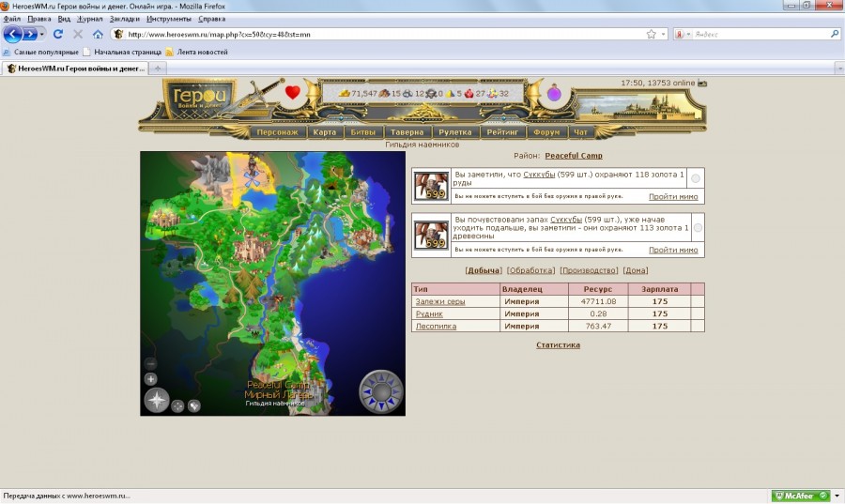Screen dimensions: 845x504
Task: Select radio button for 113 gold Succubi quest
Action: [698, 228]
